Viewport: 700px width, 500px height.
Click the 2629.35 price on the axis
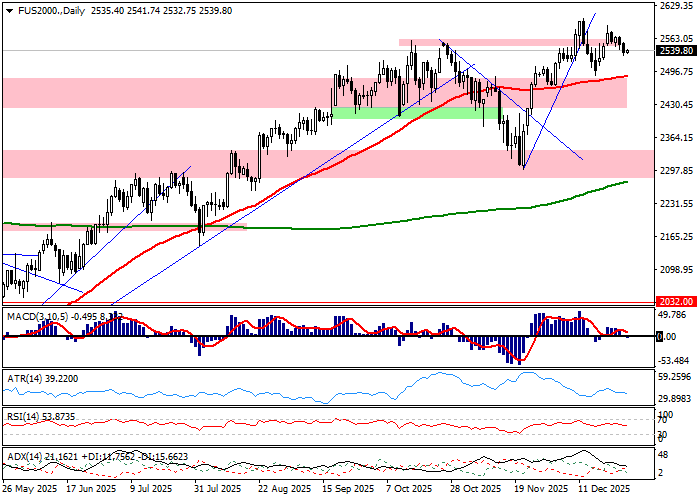[677, 6]
